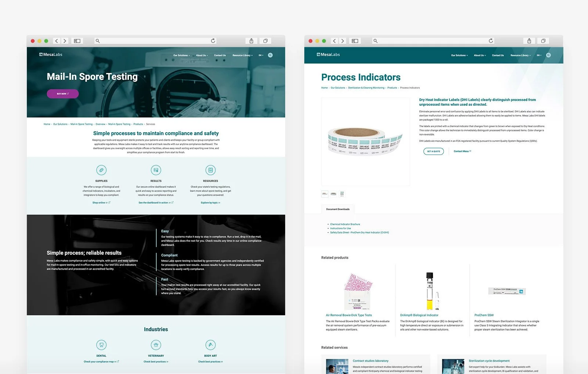Select second product image thumbnail
588x374 pixels.
pyautogui.click(x=333, y=194)
